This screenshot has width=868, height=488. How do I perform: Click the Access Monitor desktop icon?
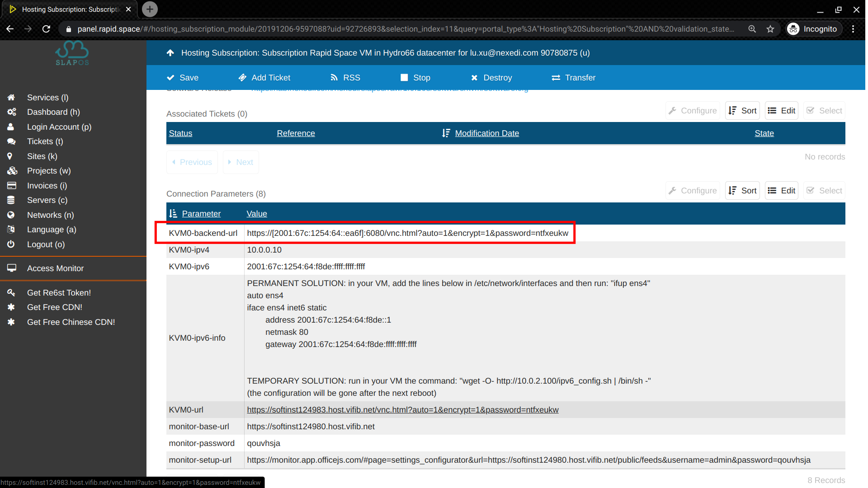(12, 268)
